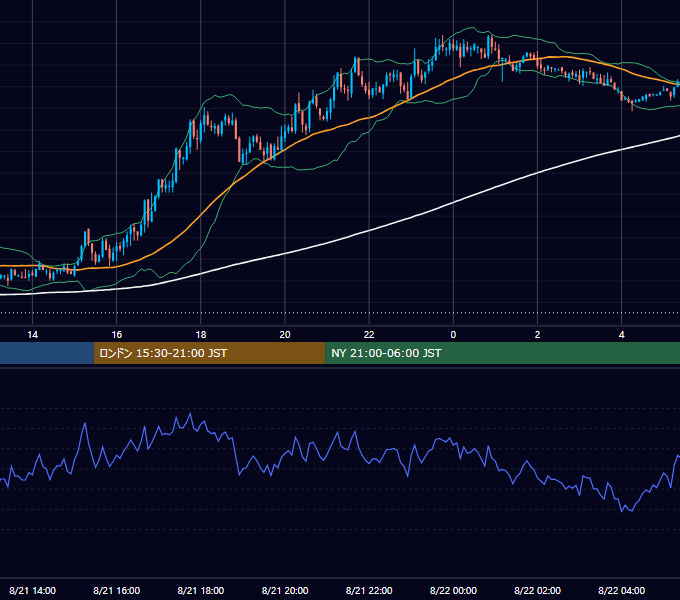The width and height of the screenshot is (680, 600).
Task: Click the ロンドン 15:30-21:00 JST session bar
Action: tap(209, 353)
